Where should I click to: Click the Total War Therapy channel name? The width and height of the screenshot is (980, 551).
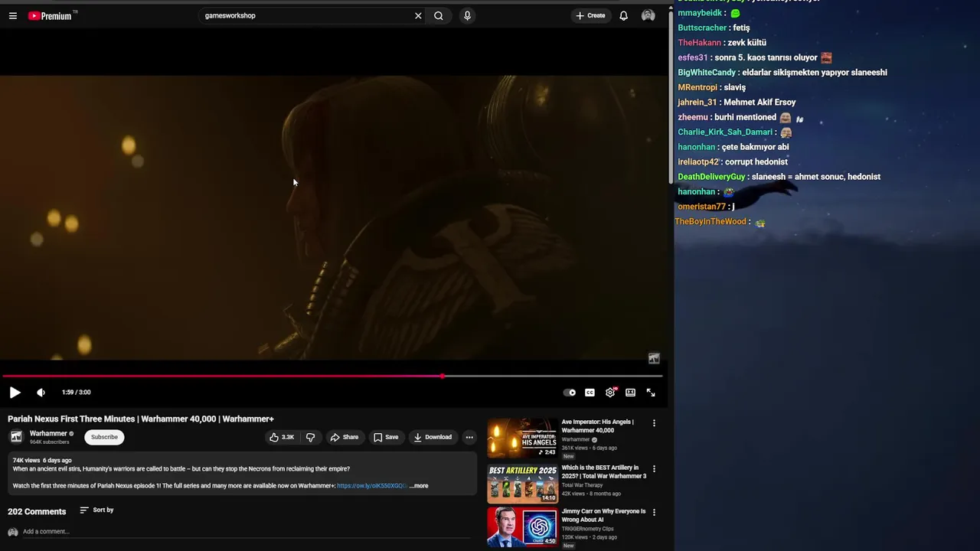583,485
